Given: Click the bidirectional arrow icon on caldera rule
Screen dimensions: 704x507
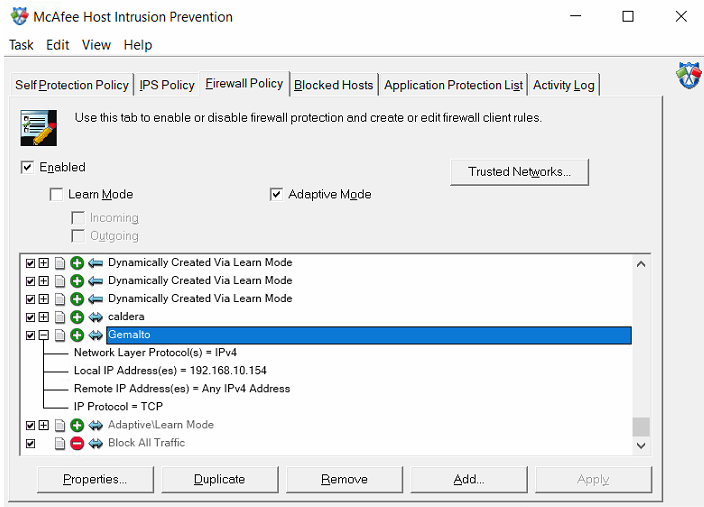Looking at the screenshot, I should pyautogui.click(x=95, y=317).
